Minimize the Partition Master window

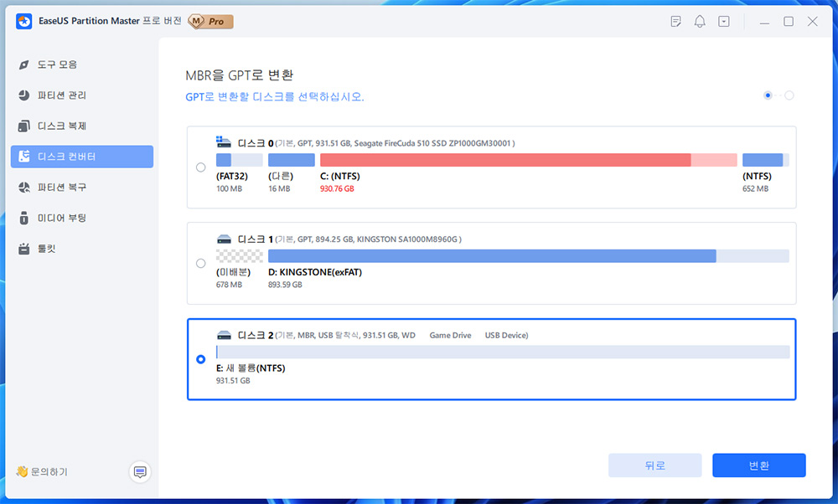point(765,22)
